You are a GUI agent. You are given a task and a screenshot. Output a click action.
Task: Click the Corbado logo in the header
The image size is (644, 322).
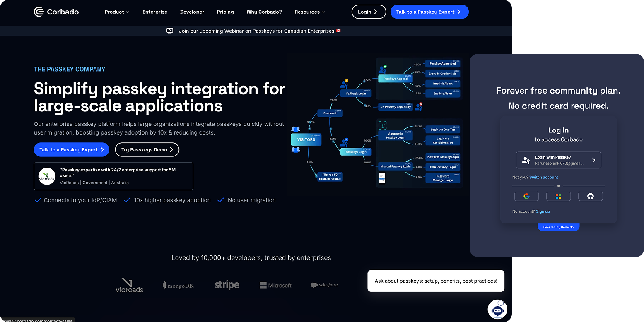(x=56, y=12)
